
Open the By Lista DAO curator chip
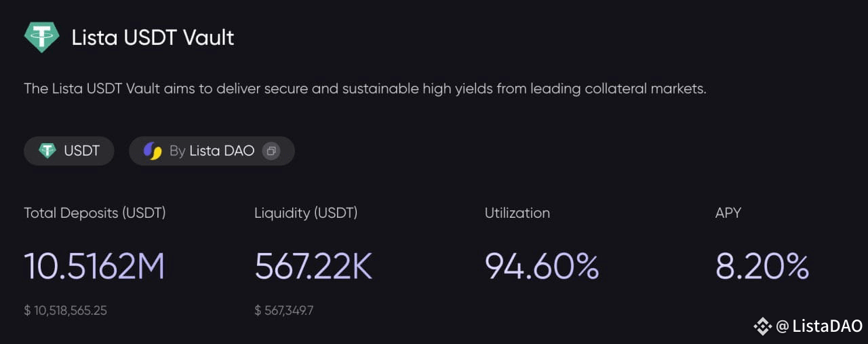(212, 151)
